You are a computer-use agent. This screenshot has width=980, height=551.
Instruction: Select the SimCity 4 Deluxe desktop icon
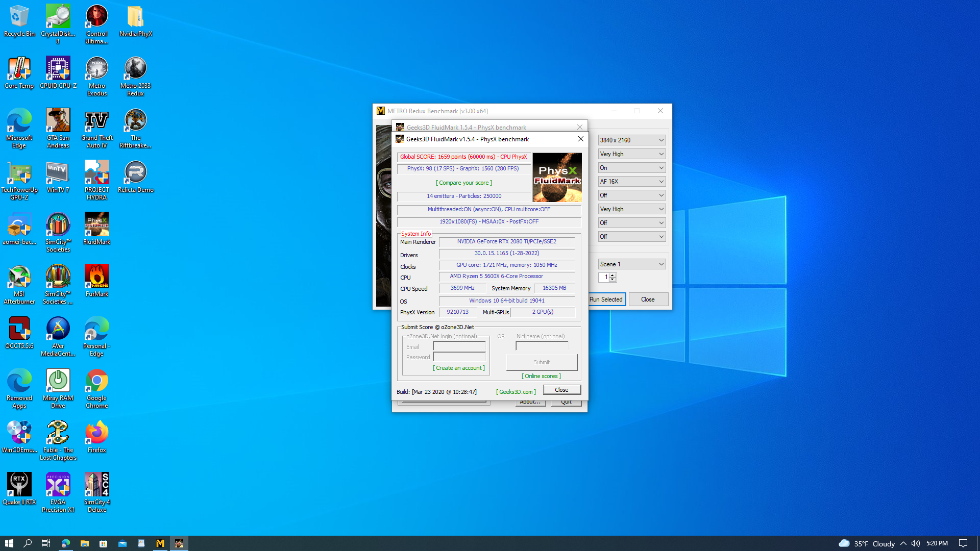tap(97, 493)
